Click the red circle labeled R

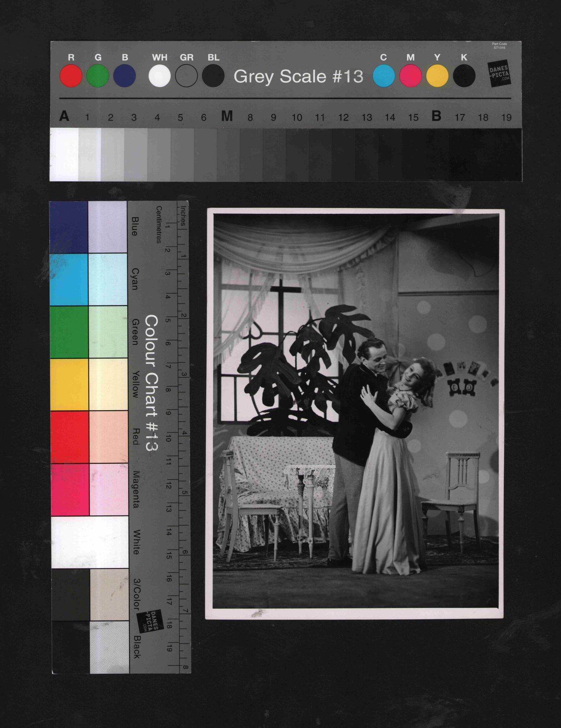coord(71,76)
